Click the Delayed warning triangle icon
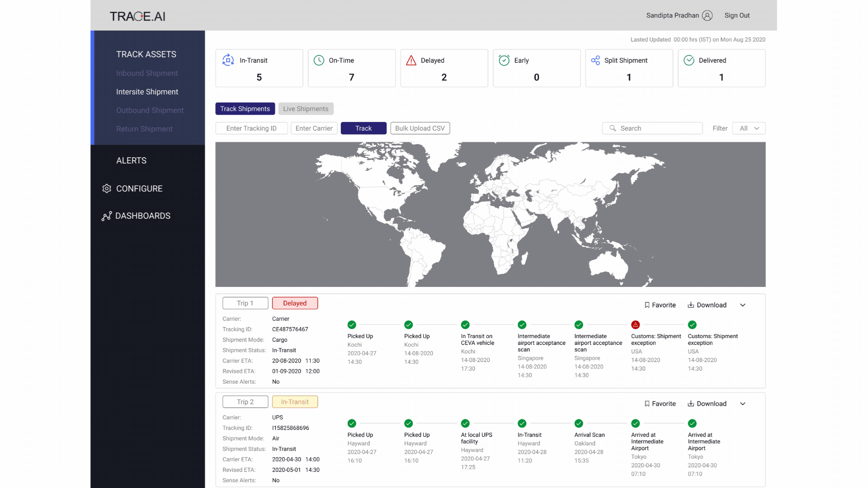The width and height of the screenshot is (868, 488). pyautogui.click(x=411, y=60)
